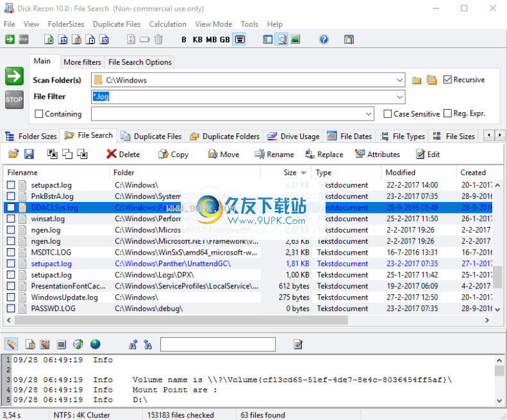Open the Duplicate Files menu
The width and height of the screenshot is (507, 420).
tap(117, 24)
